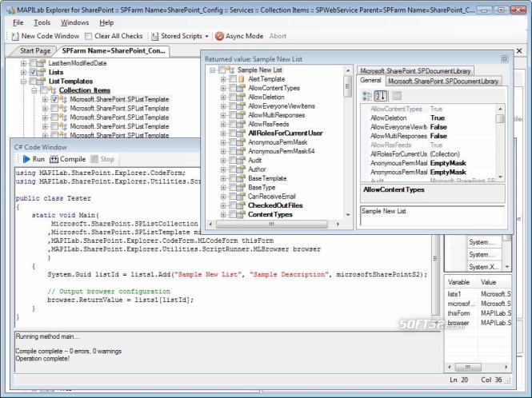
Task: Click the Run play icon
Action: 26,159
